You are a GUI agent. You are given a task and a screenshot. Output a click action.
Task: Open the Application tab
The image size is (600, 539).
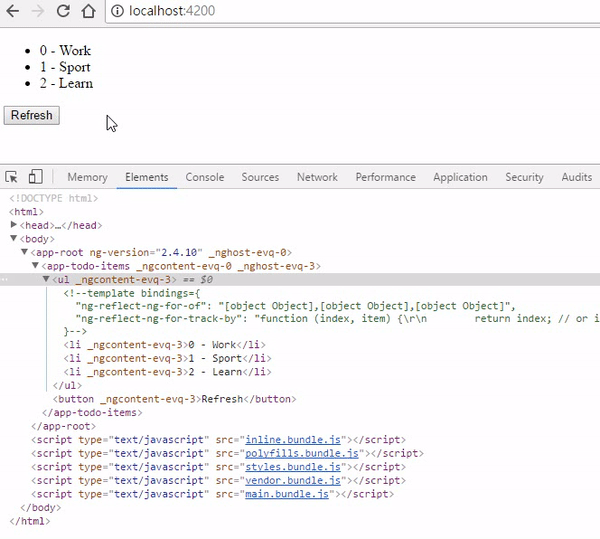tap(460, 177)
